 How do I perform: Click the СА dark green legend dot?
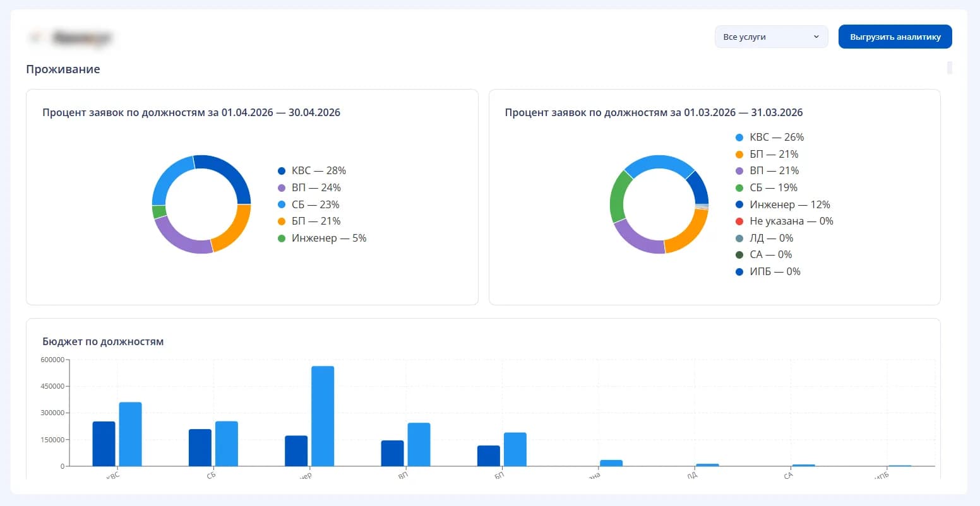(739, 254)
